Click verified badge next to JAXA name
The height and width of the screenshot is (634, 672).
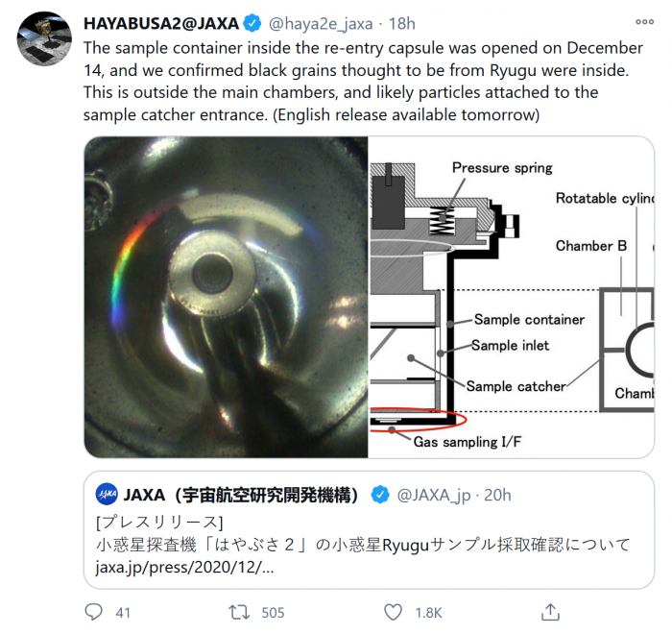[380, 495]
